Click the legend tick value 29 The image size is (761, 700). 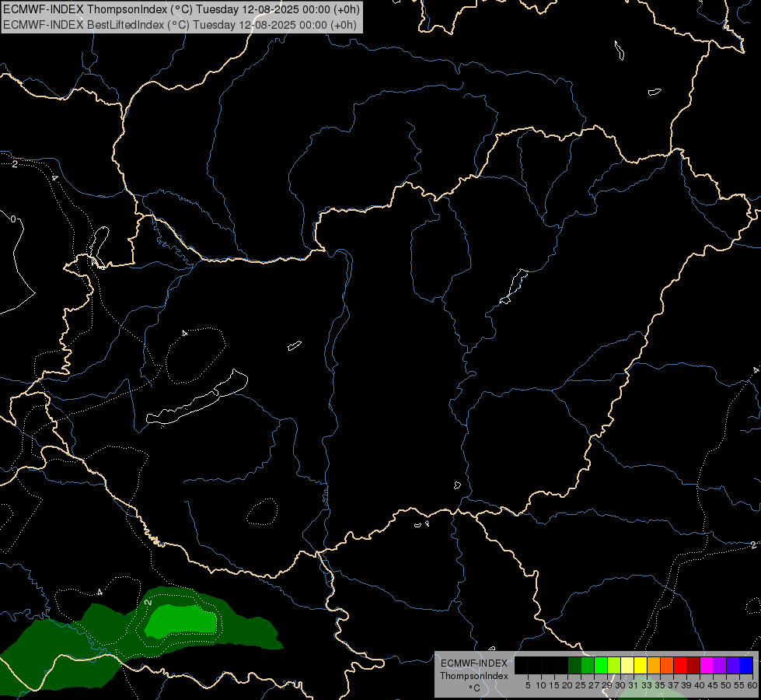tap(607, 685)
